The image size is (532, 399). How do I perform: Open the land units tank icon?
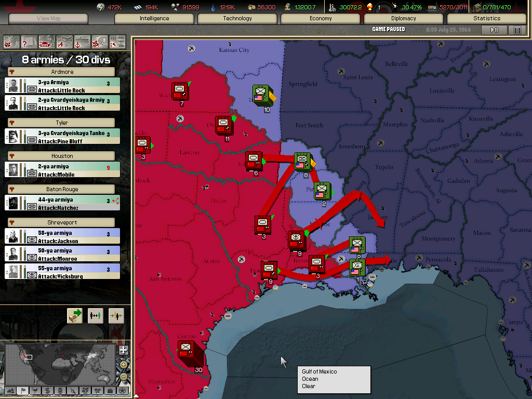47,41
